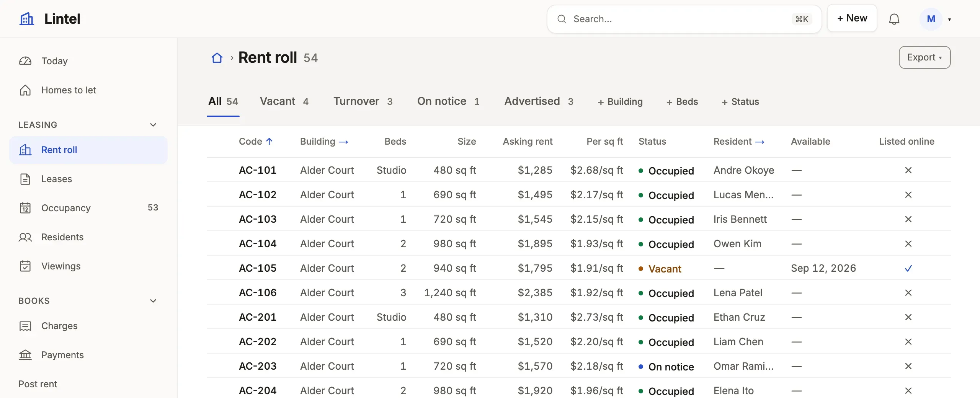Open the Export dropdown
This screenshot has width=980, height=398.
[924, 57]
